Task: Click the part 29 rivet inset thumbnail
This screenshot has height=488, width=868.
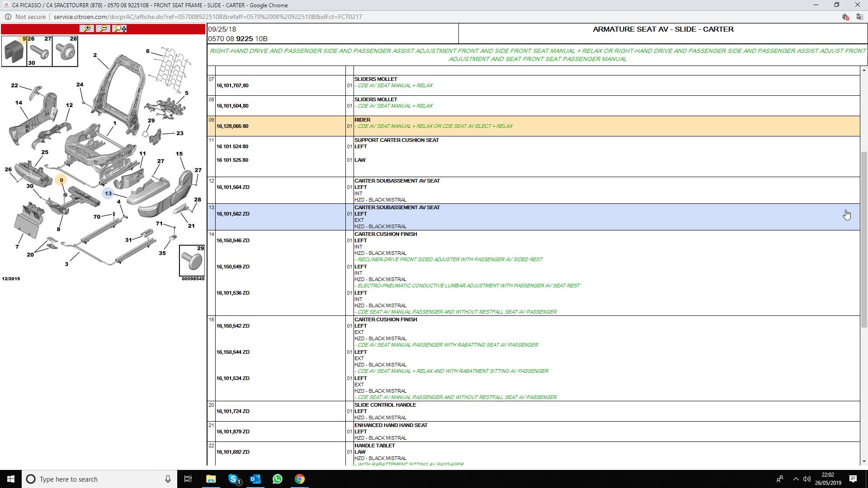Action: [192, 261]
